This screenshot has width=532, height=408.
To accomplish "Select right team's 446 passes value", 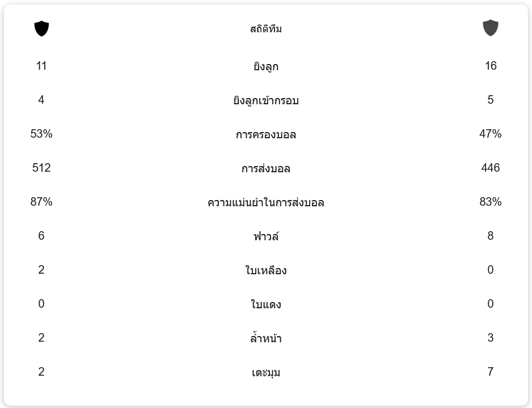I will pyautogui.click(x=491, y=168).
